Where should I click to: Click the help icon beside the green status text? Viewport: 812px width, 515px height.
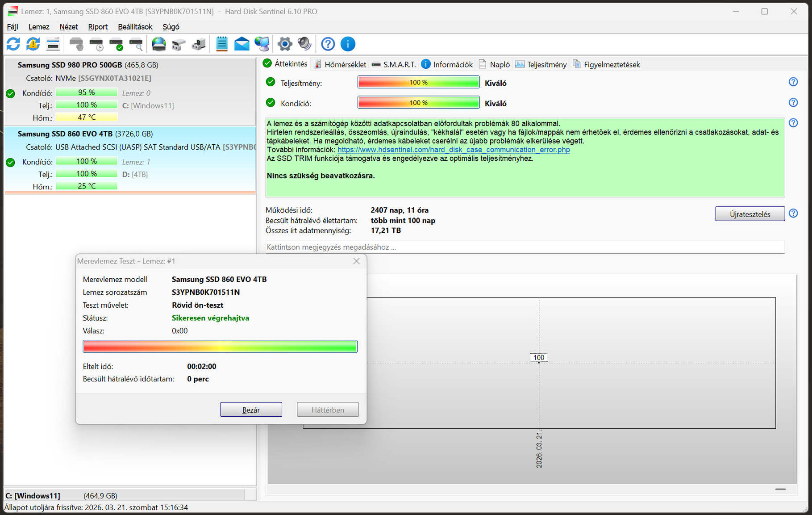(x=793, y=123)
